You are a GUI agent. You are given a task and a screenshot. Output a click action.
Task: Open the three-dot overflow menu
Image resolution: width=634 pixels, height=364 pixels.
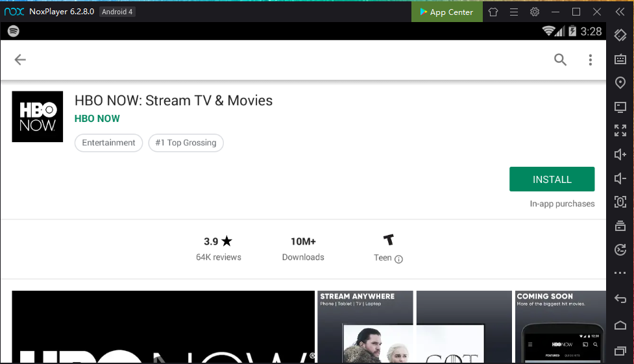591,60
